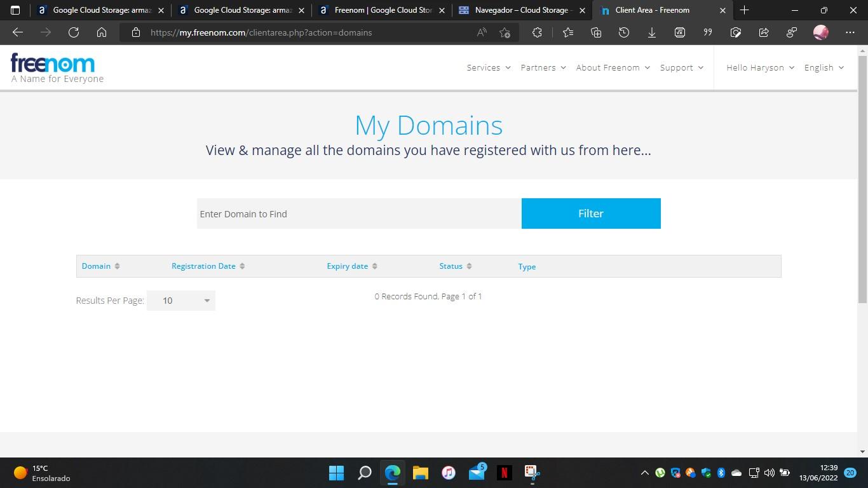868x488 pixels.
Task: Open the Results Per Page dropdown
Action: click(181, 301)
